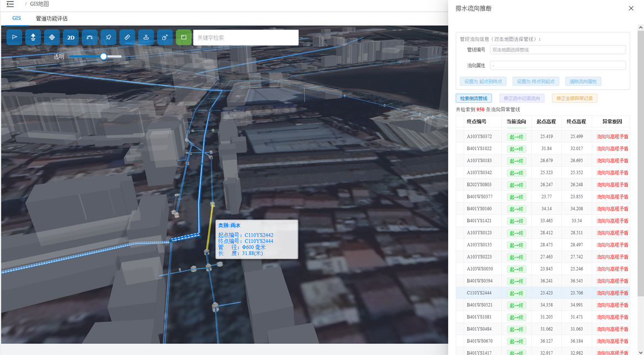Click the upload arrow toolbar icon
This screenshot has width=644, height=355.
tap(33, 37)
